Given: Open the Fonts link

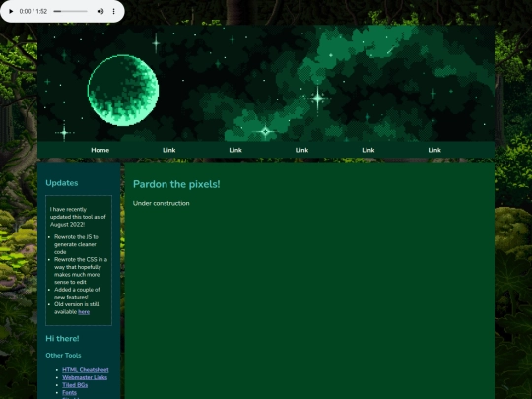Looking at the screenshot, I should pos(70,392).
